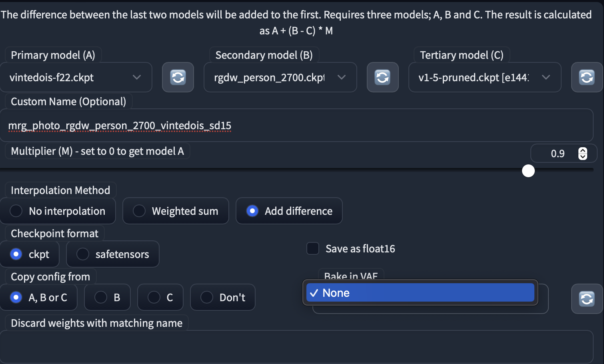604x364 pixels.
Task: Pick None in the VAE dropdown list
Action: pyautogui.click(x=420, y=293)
